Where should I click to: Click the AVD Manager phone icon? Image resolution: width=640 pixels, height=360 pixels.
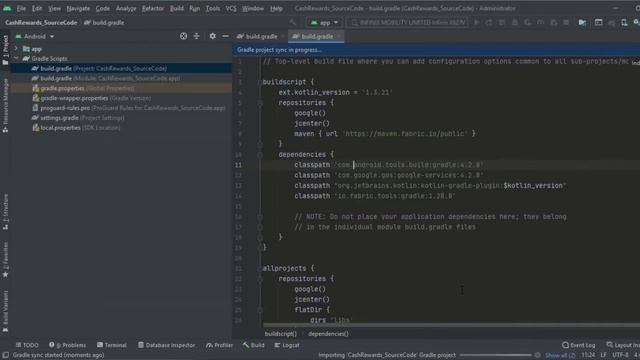(624, 22)
